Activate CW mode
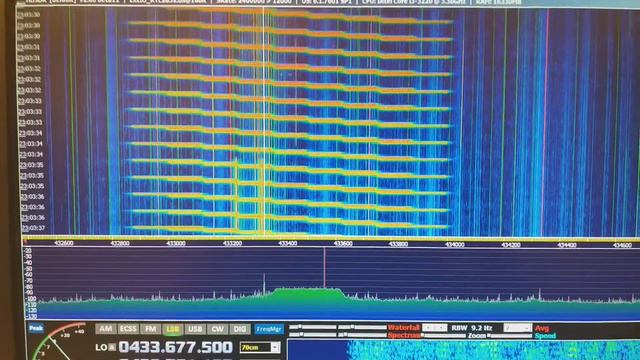Viewport: 640px width, 360px height. tap(217, 329)
